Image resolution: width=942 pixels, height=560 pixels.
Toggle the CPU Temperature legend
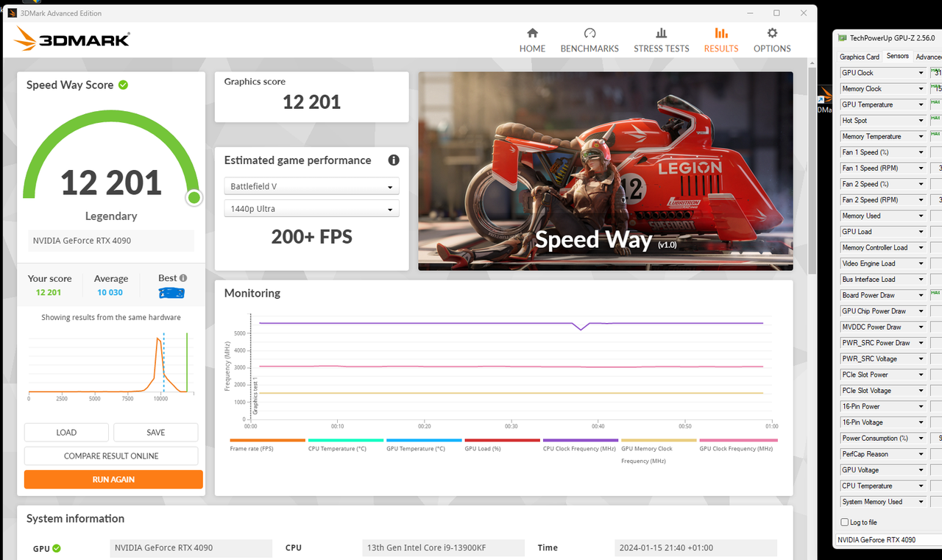pos(345,444)
